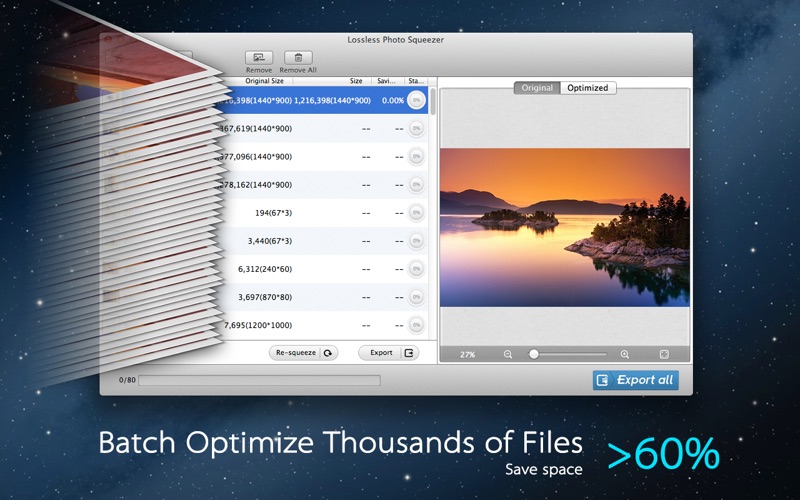
Task: Click the fit-to-window icon in preview bar
Action: (664, 354)
